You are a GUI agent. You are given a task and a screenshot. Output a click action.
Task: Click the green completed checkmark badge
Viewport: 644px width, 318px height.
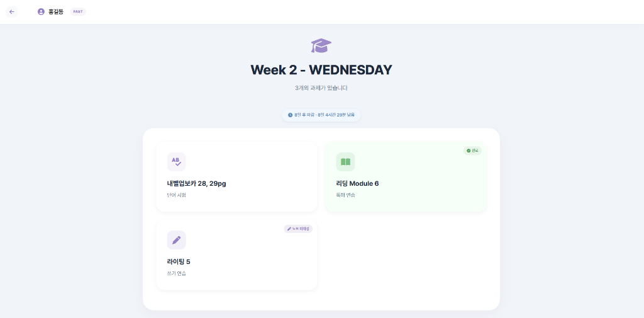[x=472, y=150]
